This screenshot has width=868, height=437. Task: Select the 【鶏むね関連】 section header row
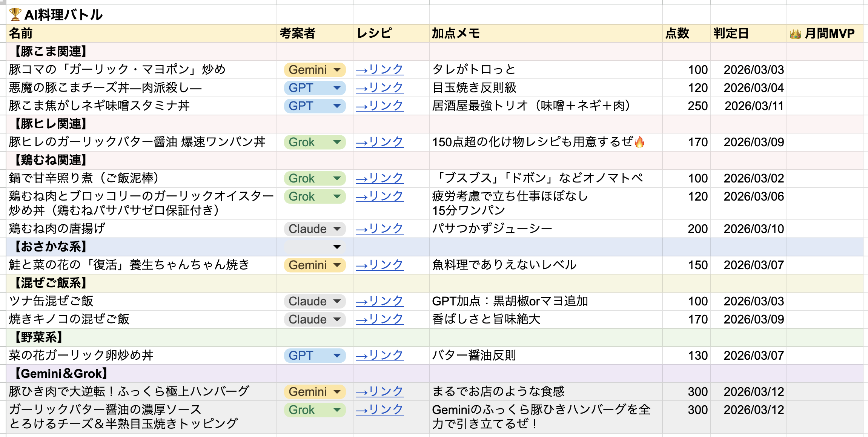click(49, 160)
